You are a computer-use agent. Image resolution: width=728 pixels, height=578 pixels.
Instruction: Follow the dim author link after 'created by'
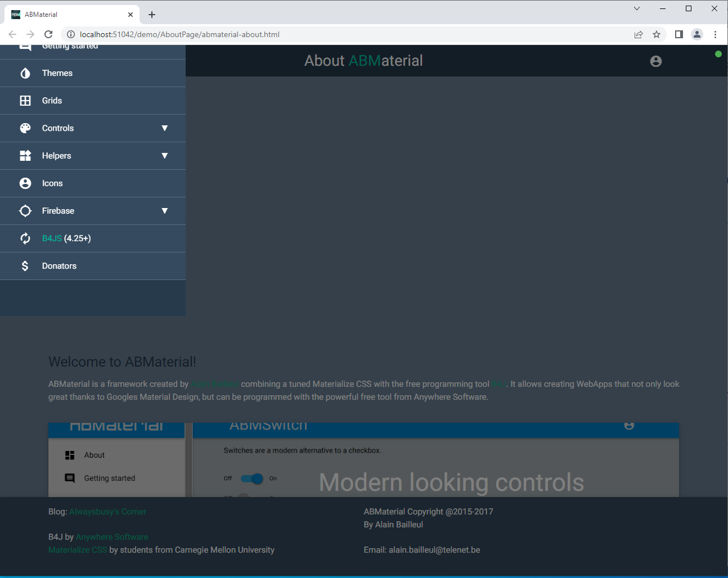(215, 384)
